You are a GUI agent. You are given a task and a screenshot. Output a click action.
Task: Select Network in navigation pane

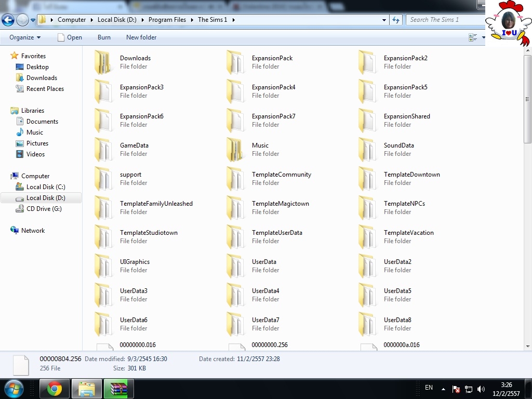tap(33, 230)
